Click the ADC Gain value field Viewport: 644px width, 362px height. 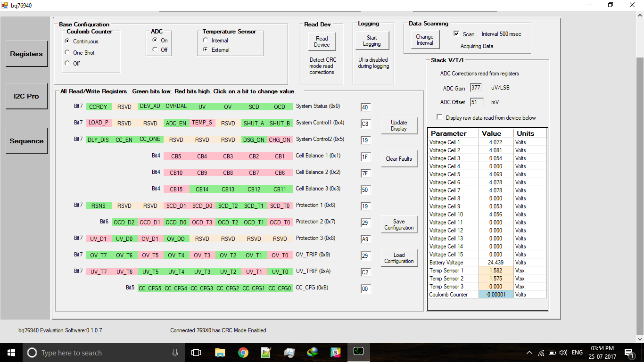476,88
